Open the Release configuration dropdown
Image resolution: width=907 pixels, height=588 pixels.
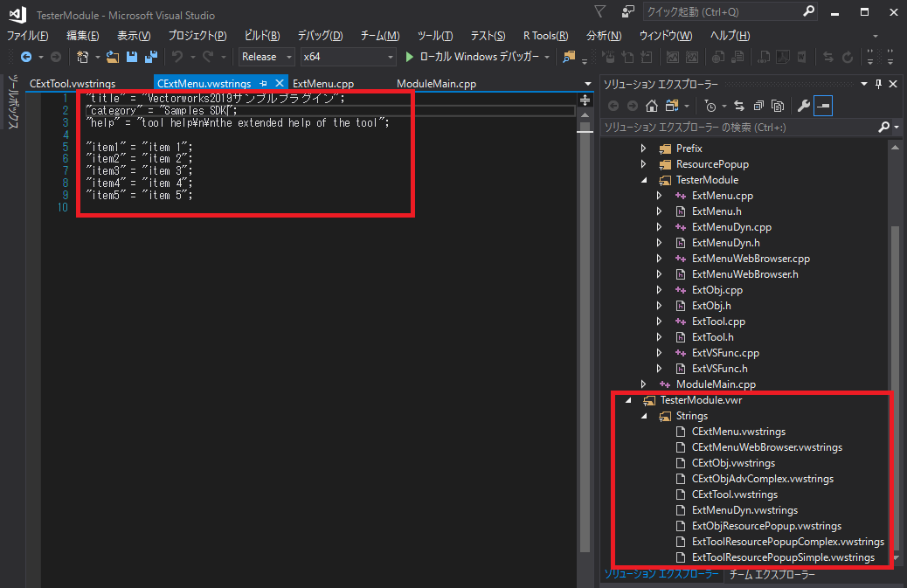coord(288,57)
